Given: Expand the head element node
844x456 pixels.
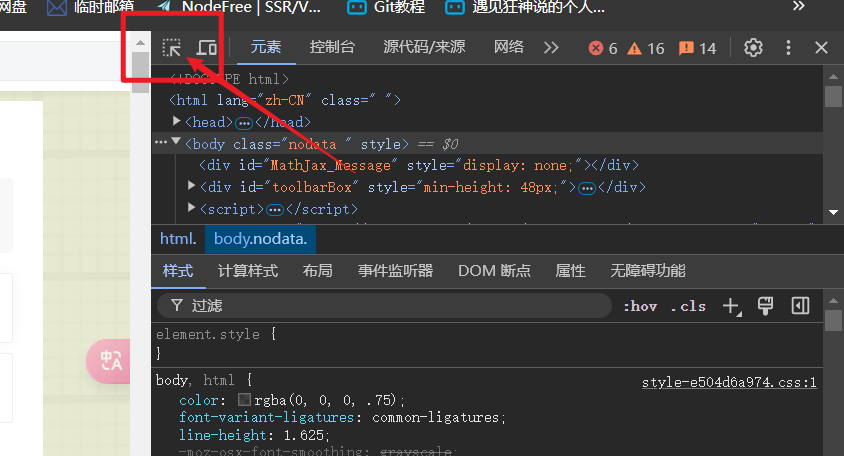Looking at the screenshot, I should (176, 121).
